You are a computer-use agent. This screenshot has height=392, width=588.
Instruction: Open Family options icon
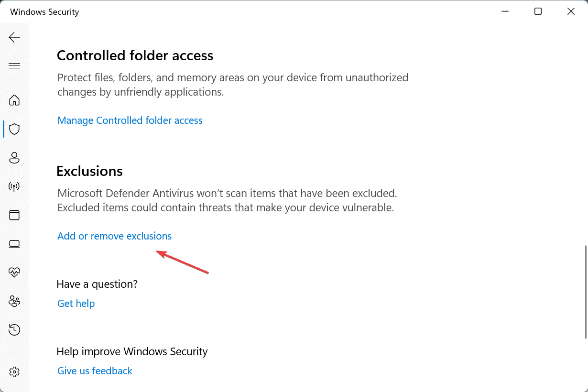click(x=14, y=301)
